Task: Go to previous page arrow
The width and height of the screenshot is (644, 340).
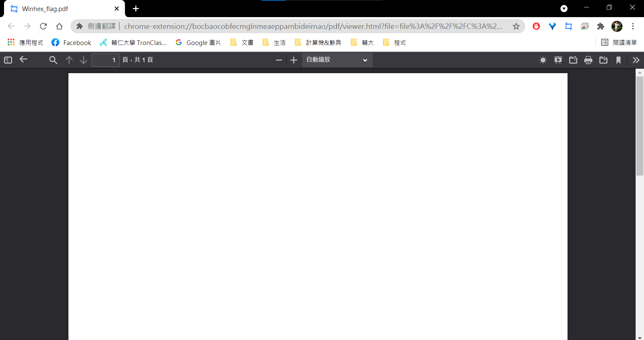Action: click(x=69, y=60)
